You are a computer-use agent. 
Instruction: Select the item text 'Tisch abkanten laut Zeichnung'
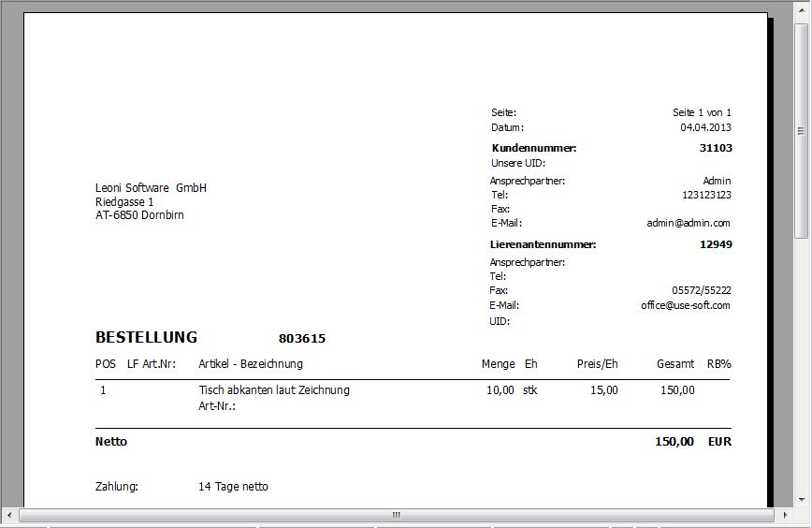coord(273,390)
